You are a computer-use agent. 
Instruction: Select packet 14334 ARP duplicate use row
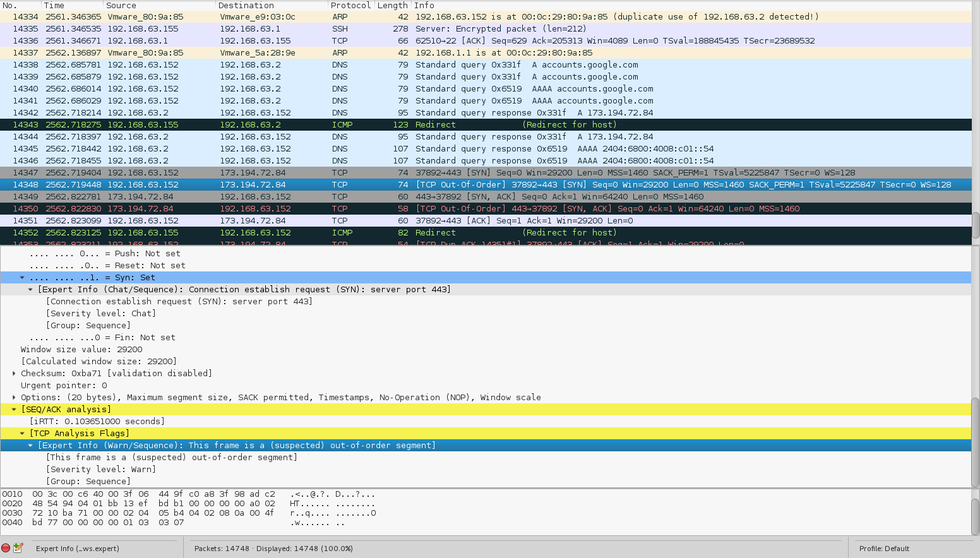coord(486,17)
